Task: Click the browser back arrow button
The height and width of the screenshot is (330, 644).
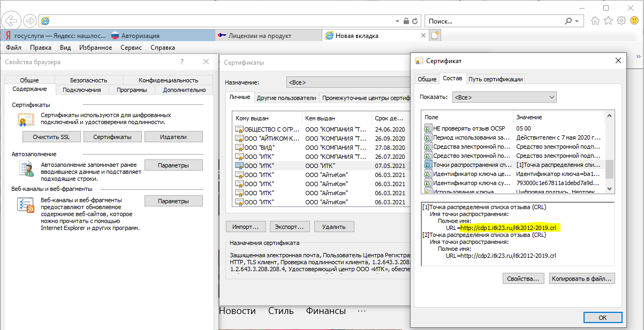Action: [11, 21]
